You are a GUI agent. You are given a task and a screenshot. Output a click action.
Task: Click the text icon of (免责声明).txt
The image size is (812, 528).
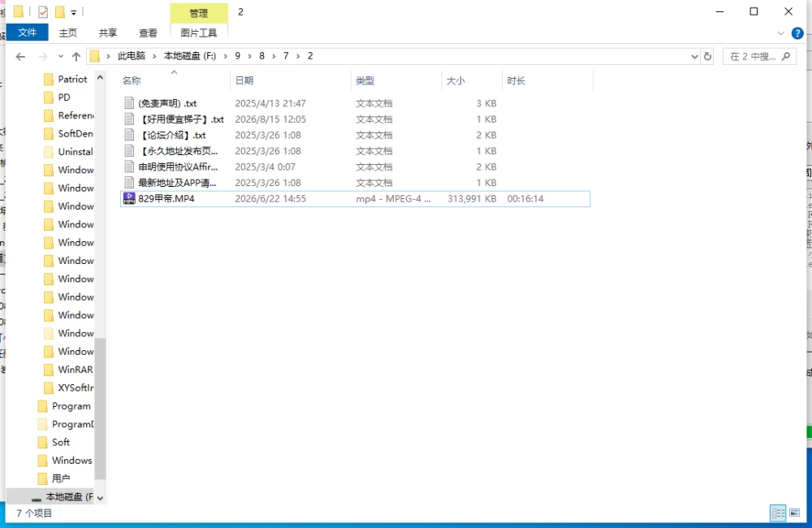coord(129,103)
